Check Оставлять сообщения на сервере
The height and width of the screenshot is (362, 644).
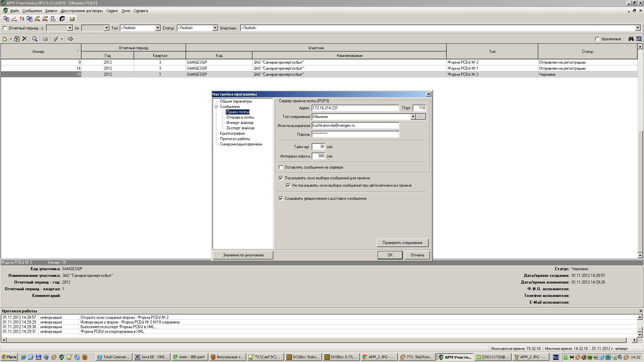pyautogui.click(x=281, y=167)
